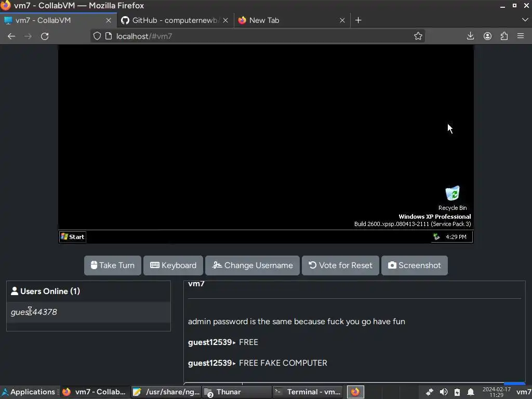Switch to the GitHub computernewb tab
532x399 pixels.
[176, 20]
